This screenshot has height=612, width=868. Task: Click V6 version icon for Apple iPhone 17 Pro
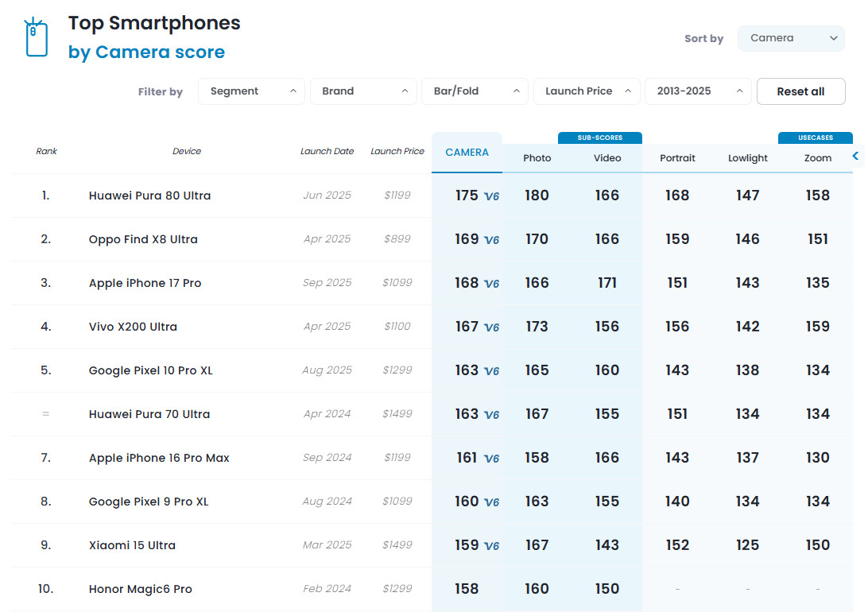tap(491, 284)
